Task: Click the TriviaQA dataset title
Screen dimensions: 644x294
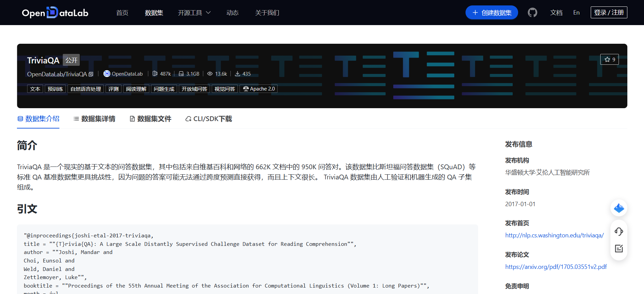Action: pyautogui.click(x=43, y=60)
